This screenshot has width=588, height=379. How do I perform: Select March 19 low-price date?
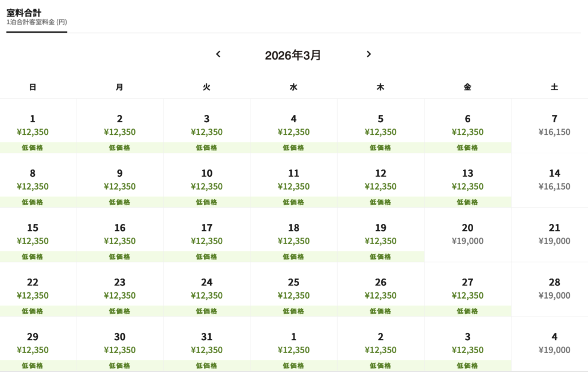(x=381, y=235)
